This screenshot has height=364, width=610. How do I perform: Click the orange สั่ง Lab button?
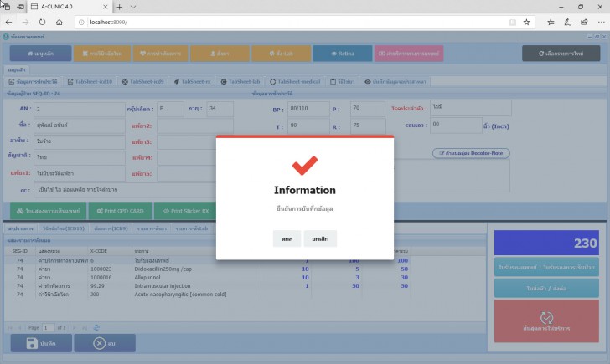[x=282, y=54]
